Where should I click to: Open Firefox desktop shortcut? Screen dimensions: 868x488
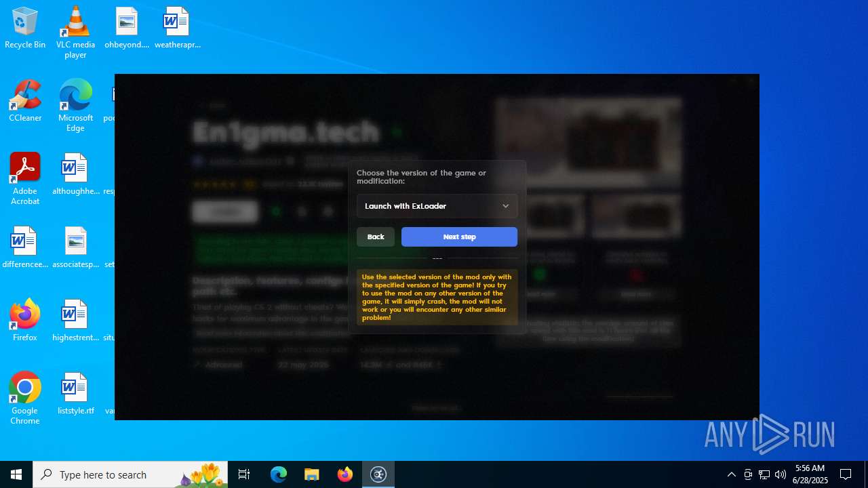25,320
